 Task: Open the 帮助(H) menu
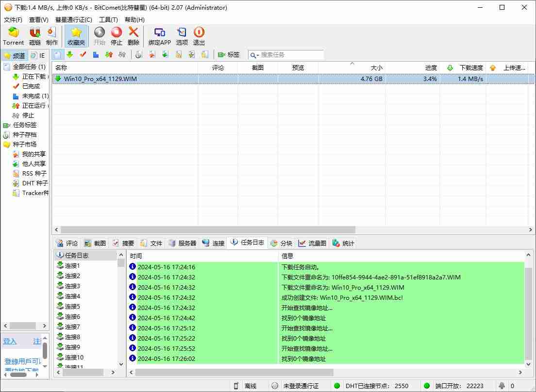(x=134, y=20)
